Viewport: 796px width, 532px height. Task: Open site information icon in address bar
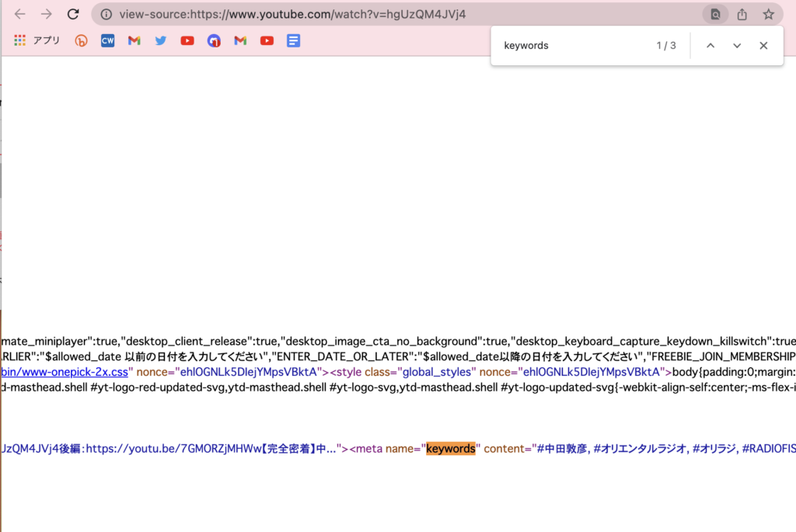tap(106, 14)
